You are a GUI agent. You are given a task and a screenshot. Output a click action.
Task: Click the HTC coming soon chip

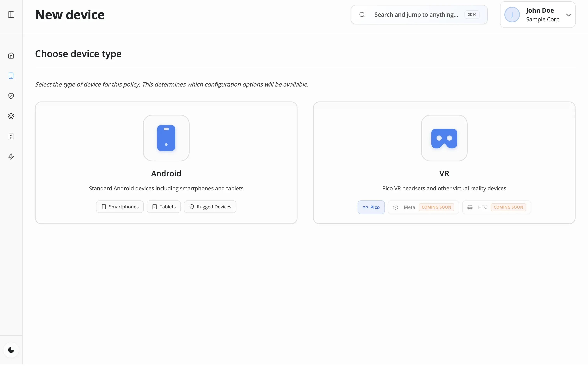496,207
